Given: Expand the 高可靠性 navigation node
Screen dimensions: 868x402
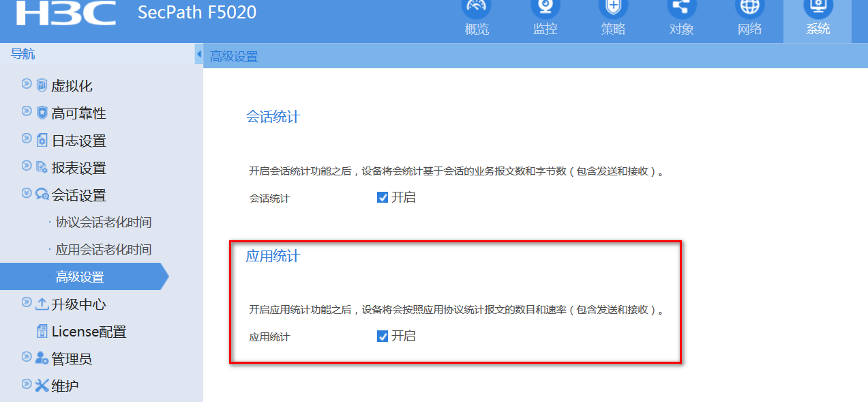Looking at the screenshot, I should coord(27,111).
